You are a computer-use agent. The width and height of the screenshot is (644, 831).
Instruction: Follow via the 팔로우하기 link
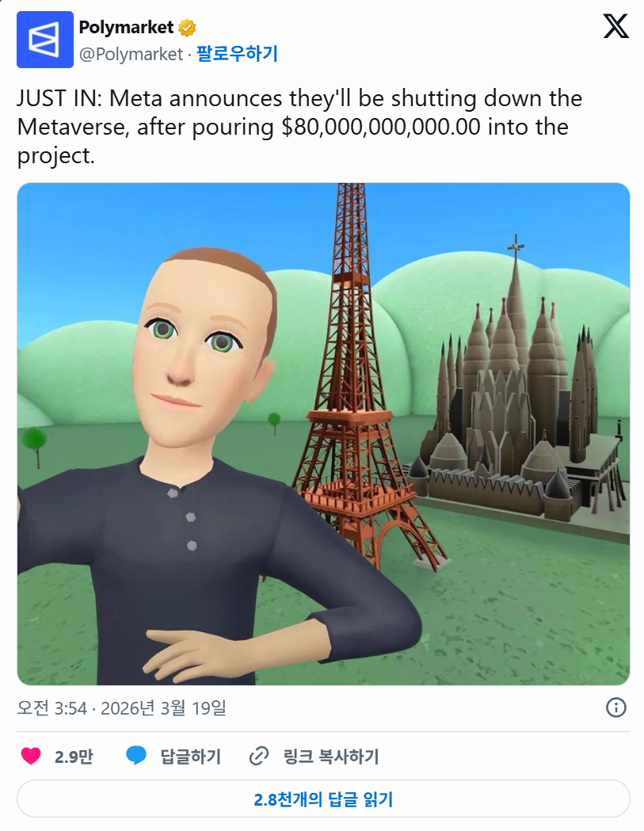pyautogui.click(x=237, y=54)
